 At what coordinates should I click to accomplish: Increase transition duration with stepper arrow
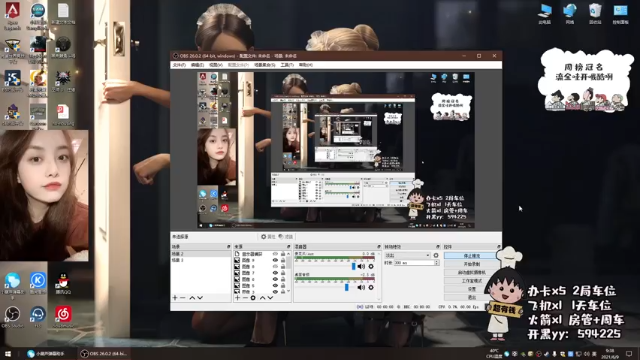coord(437,262)
